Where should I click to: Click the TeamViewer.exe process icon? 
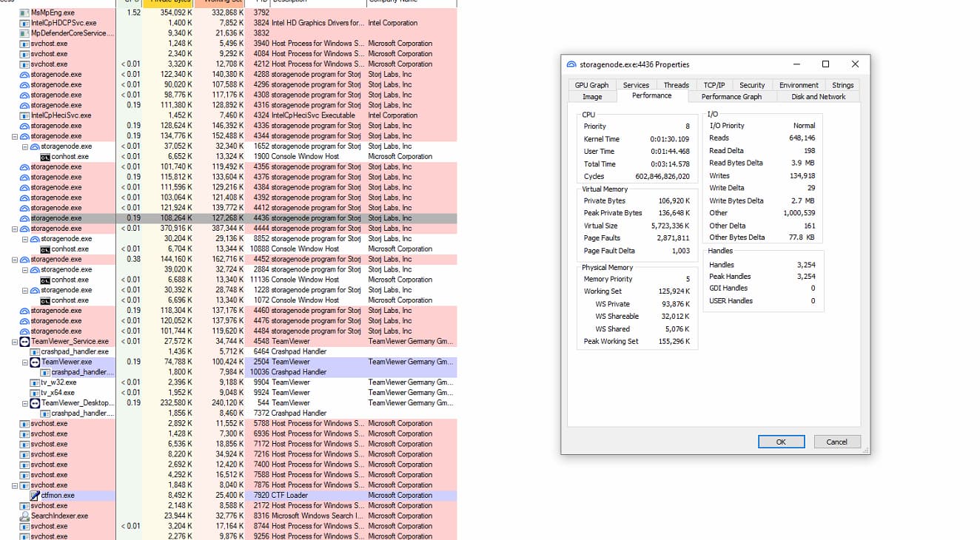(x=35, y=362)
